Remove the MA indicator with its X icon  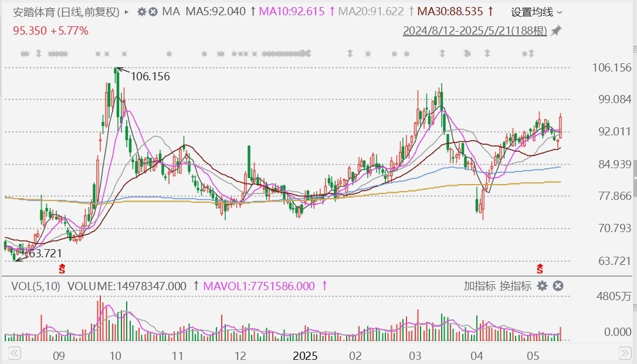(x=153, y=12)
